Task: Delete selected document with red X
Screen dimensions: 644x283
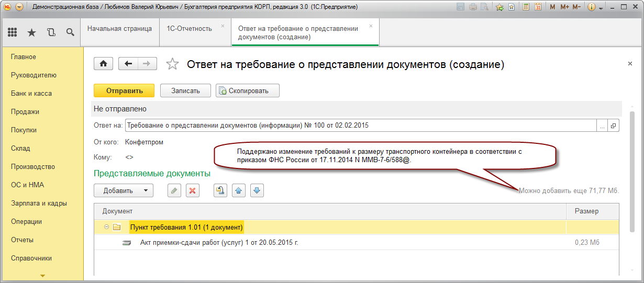Action: click(x=193, y=190)
